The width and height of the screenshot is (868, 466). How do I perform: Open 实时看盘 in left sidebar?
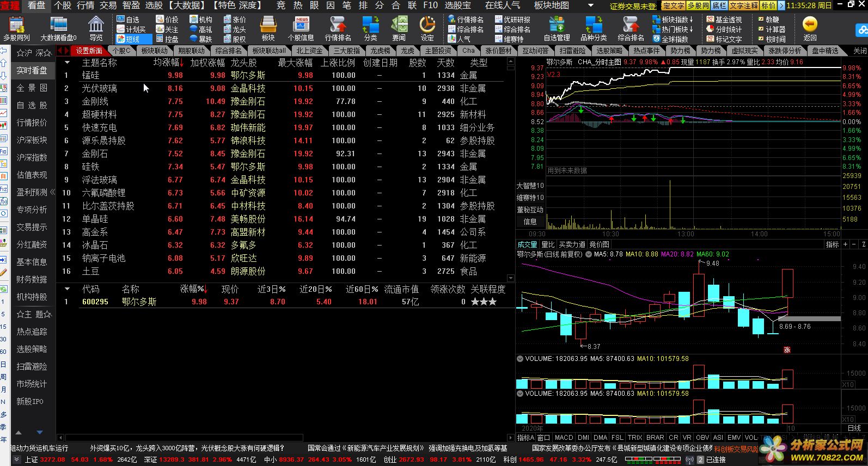(32, 71)
